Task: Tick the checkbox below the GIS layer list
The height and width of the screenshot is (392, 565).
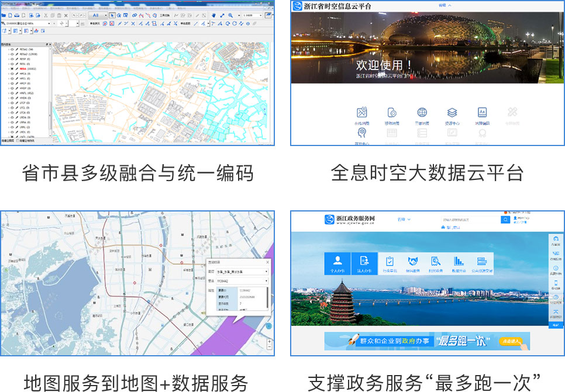Action: point(18,141)
